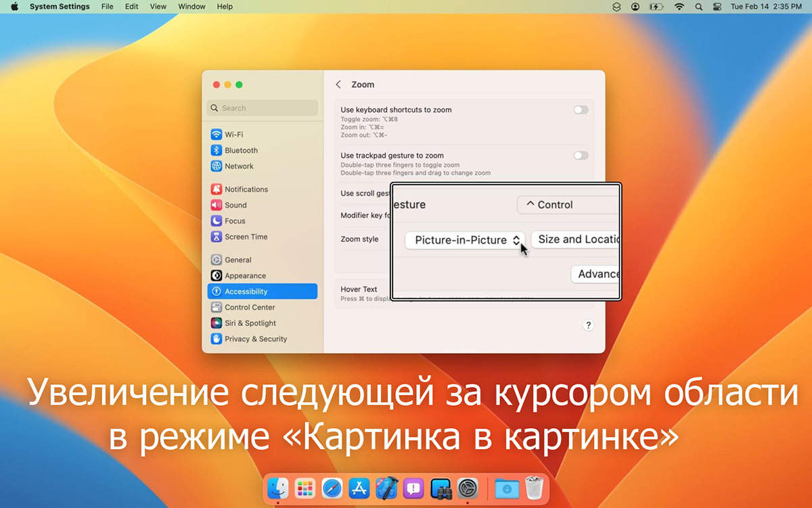Viewport: 812px width, 508px height.
Task: Open System Settings app menu
Action: coord(60,7)
